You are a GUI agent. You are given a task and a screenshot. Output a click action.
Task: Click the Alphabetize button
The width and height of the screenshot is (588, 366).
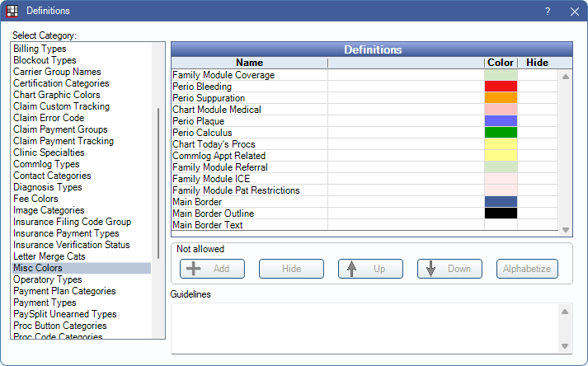528,269
